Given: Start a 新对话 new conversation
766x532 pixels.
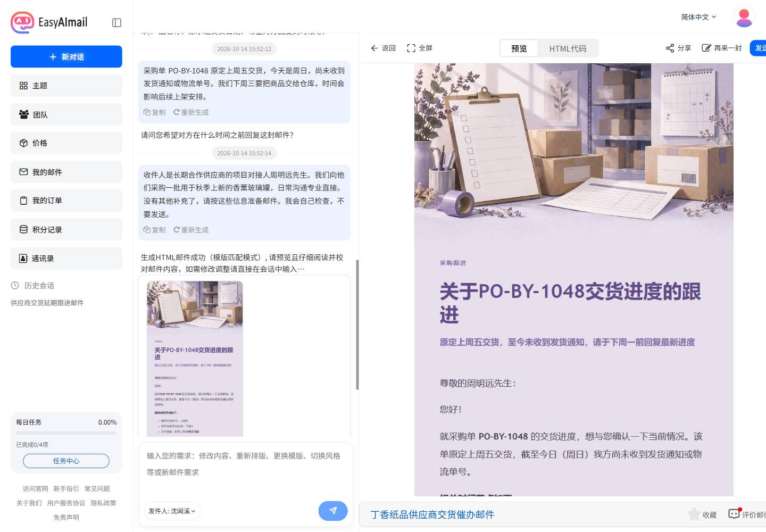Looking at the screenshot, I should point(66,57).
